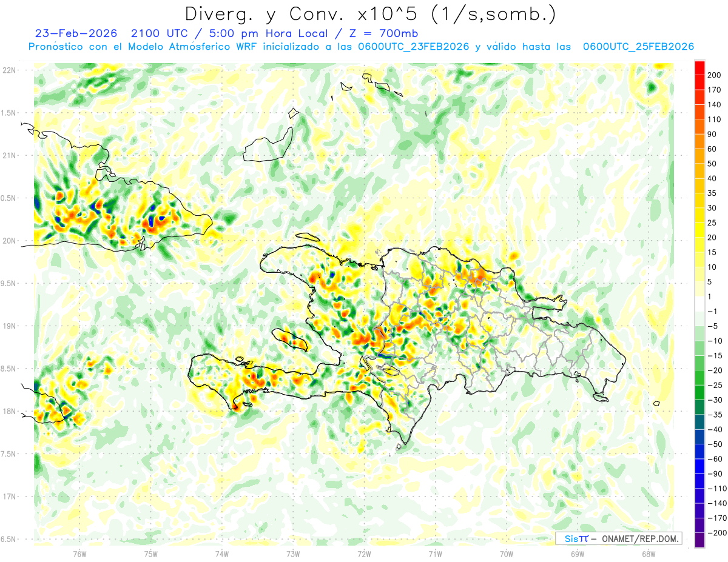Click the white colorbar segment between 1 and -1
728x562 pixels.
tap(699, 304)
